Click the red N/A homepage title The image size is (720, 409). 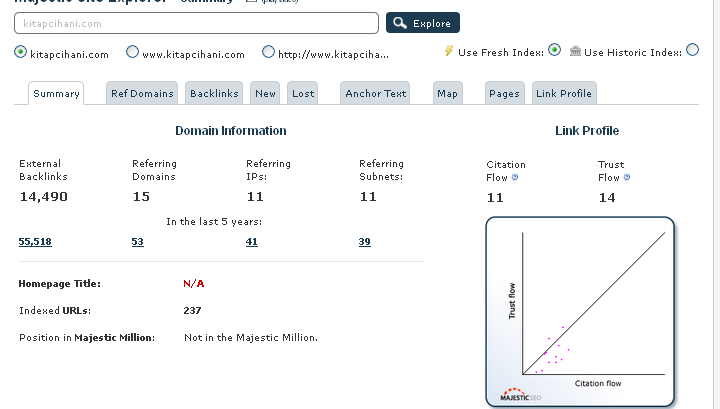[x=194, y=283]
